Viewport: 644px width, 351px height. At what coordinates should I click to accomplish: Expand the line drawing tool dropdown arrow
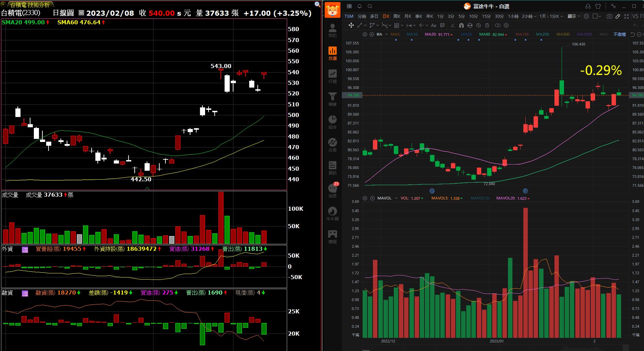(x=365, y=25)
